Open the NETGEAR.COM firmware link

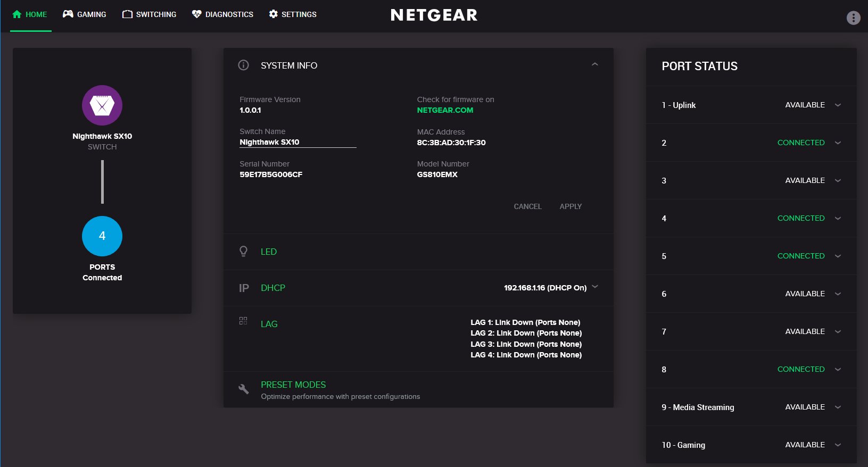tap(445, 110)
